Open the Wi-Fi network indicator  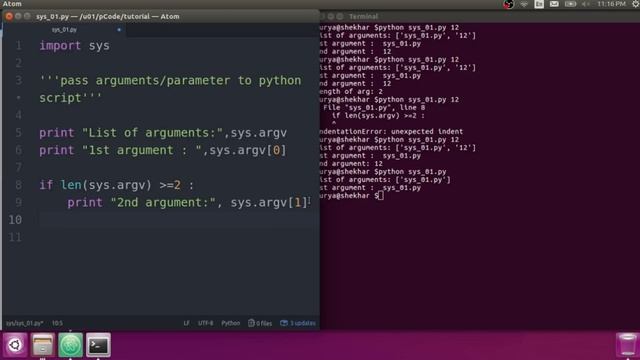click(524, 4)
